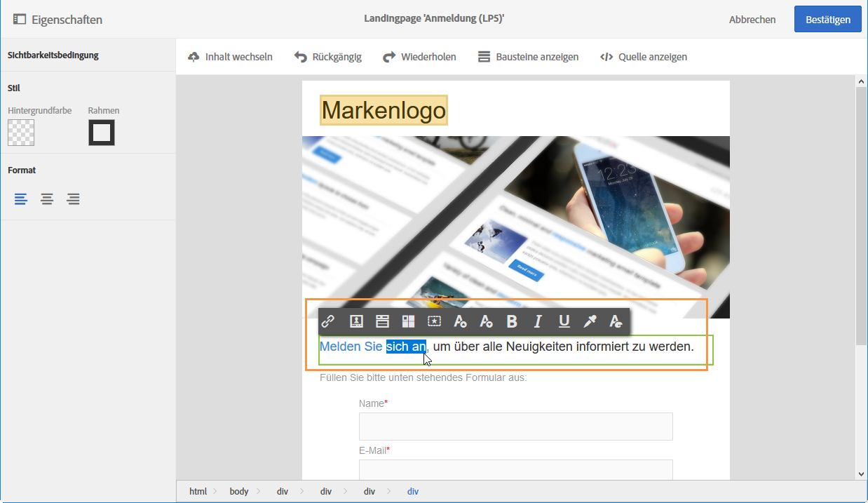Screen dimensions: 868x503
Task: Open Hintergrundfarbe color picker
Action: click(21, 133)
